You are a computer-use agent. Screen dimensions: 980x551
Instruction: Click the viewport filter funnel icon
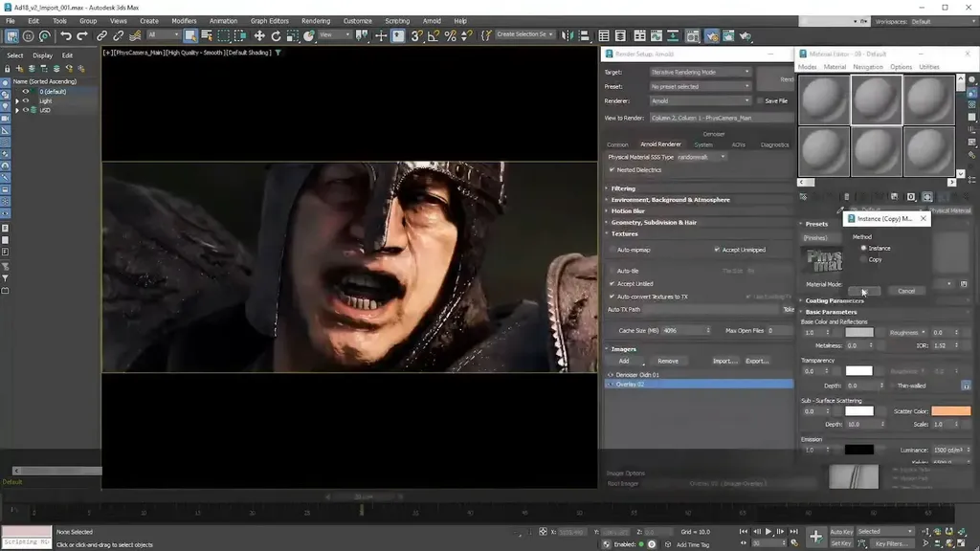coord(278,53)
